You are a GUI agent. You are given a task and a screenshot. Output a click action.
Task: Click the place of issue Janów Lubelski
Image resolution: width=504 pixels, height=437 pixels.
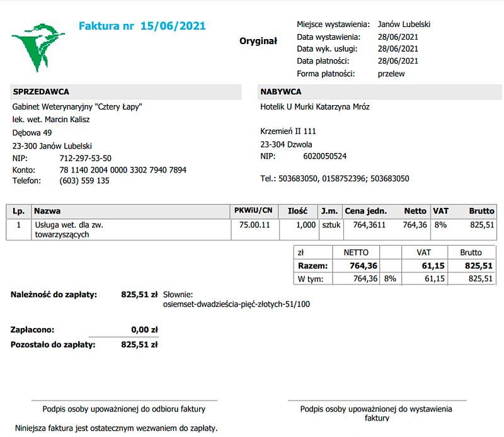404,24
